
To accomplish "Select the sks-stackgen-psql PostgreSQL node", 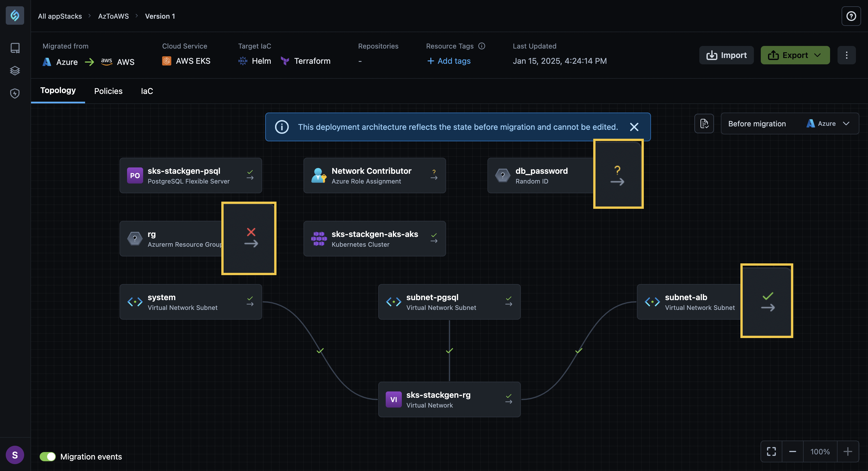I will coord(191,175).
